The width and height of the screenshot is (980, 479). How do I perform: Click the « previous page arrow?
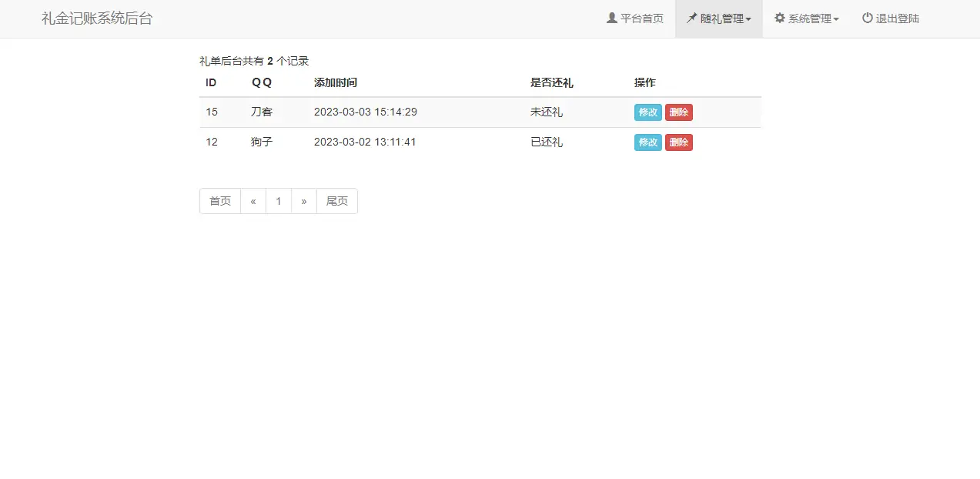253,201
